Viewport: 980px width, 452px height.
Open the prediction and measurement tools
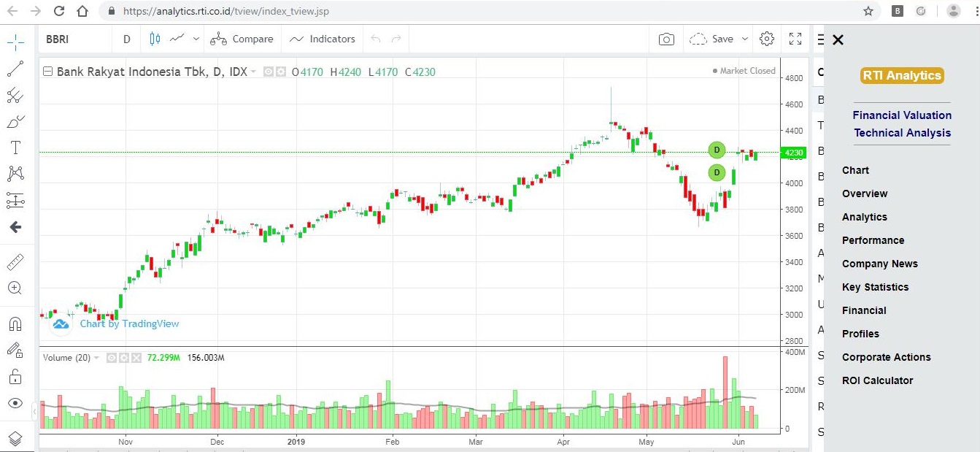[x=15, y=200]
